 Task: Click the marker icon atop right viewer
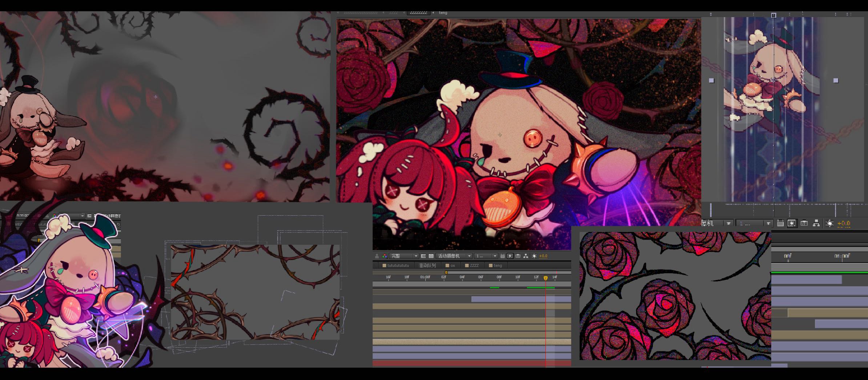(x=773, y=15)
